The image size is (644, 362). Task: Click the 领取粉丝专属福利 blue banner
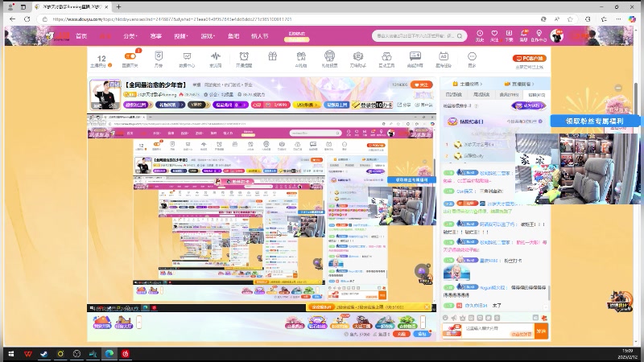pyautogui.click(x=595, y=121)
